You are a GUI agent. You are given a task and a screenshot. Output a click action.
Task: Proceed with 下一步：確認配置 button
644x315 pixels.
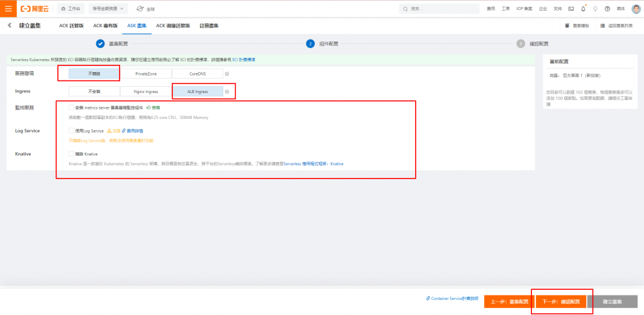(x=560, y=301)
